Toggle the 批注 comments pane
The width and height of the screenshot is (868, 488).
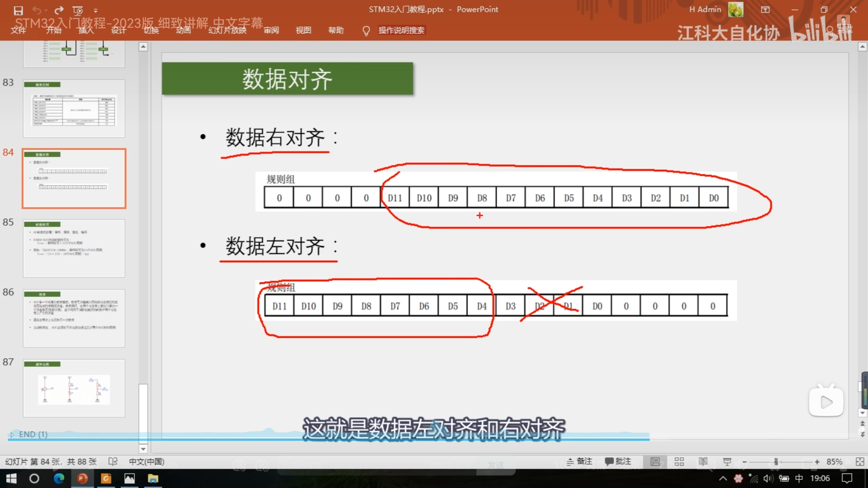(x=618, y=461)
